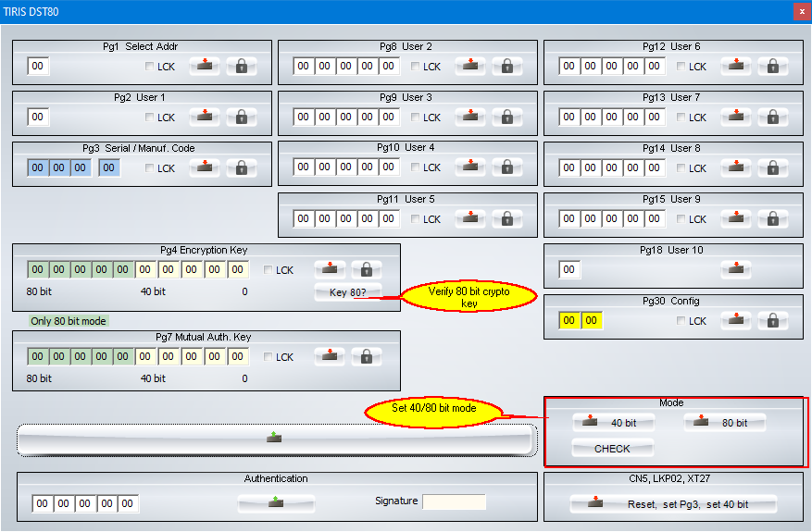Check LCK box for Pg12 User 6
This screenshot has height=532, width=812.
click(681, 67)
